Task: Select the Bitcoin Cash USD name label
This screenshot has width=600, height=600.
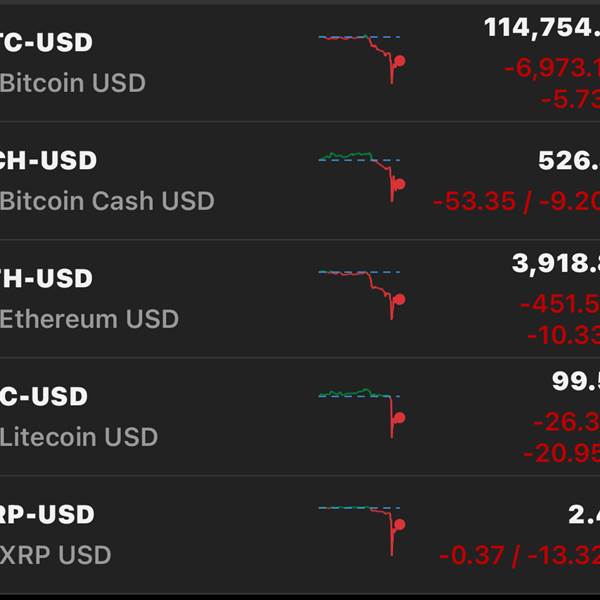Action: (x=107, y=201)
